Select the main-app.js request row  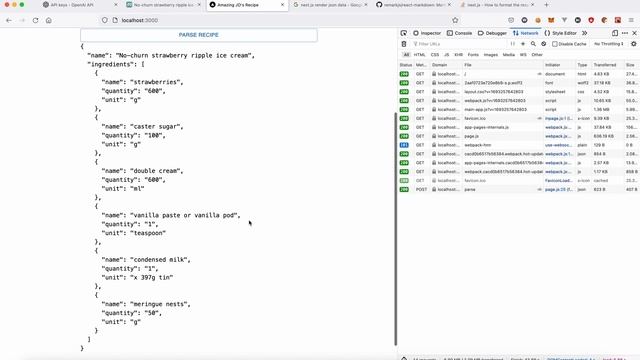519,109
